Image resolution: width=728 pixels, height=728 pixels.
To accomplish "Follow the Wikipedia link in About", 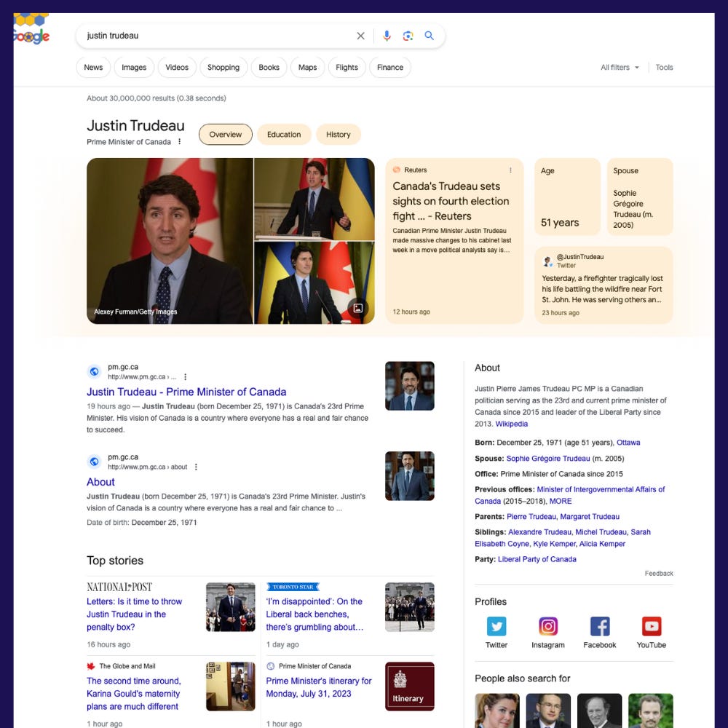I will coord(511,424).
